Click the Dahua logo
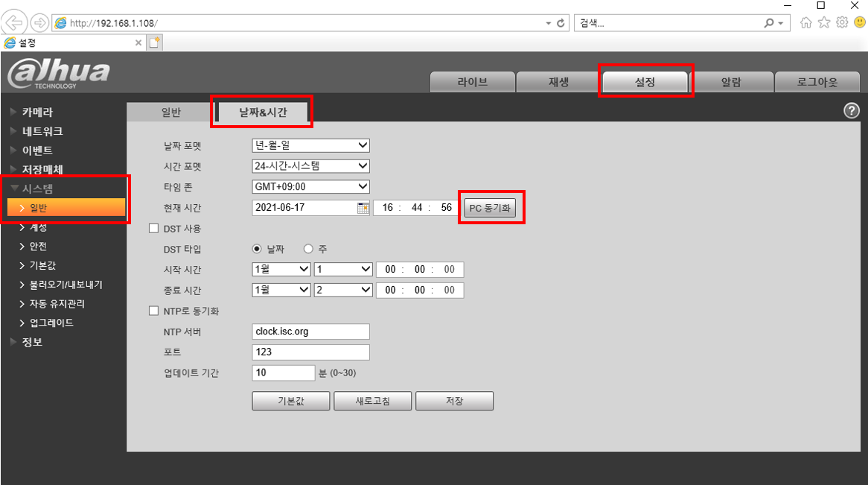This screenshot has height=485, width=868. click(x=59, y=74)
